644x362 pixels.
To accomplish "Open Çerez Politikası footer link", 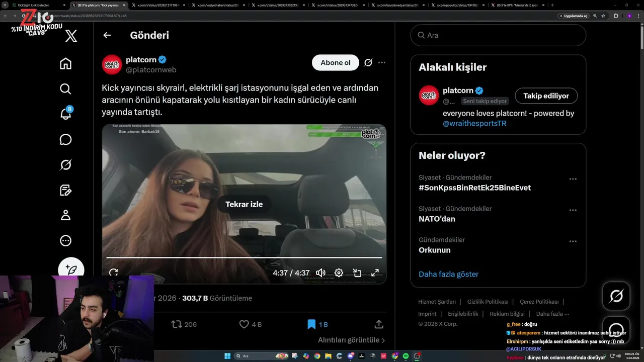I will tap(539, 302).
